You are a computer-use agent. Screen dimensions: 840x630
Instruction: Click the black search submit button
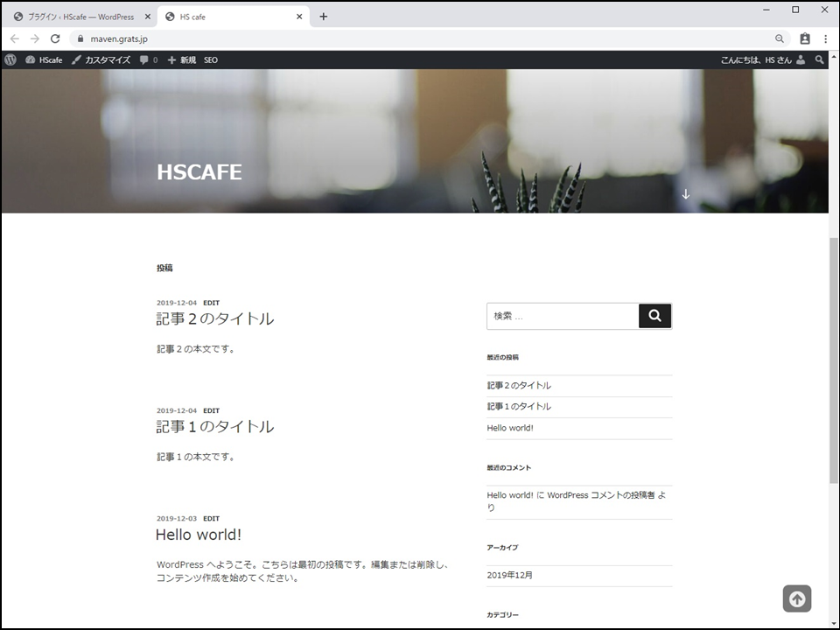click(654, 316)
